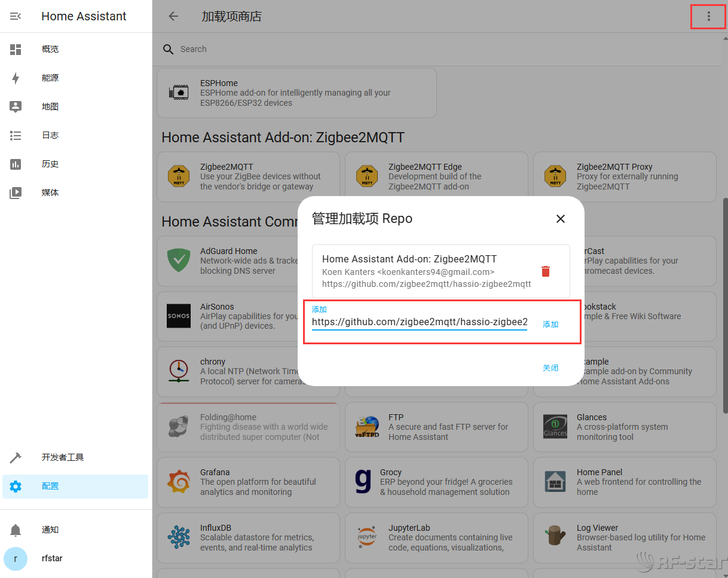Image resolution: width=728 pixels, height=578 pixels.
Task: Open 日志 logbook in sidebar
Action: pos(50,136)
